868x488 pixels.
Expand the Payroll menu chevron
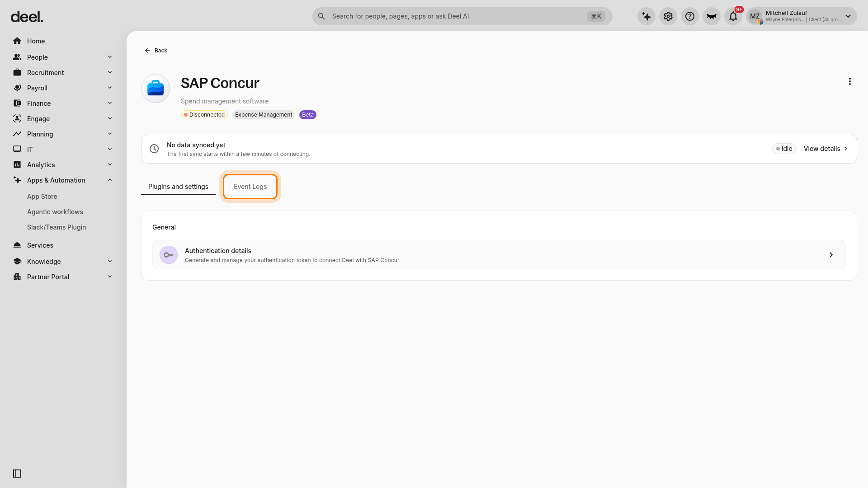[x=110, y=88]
